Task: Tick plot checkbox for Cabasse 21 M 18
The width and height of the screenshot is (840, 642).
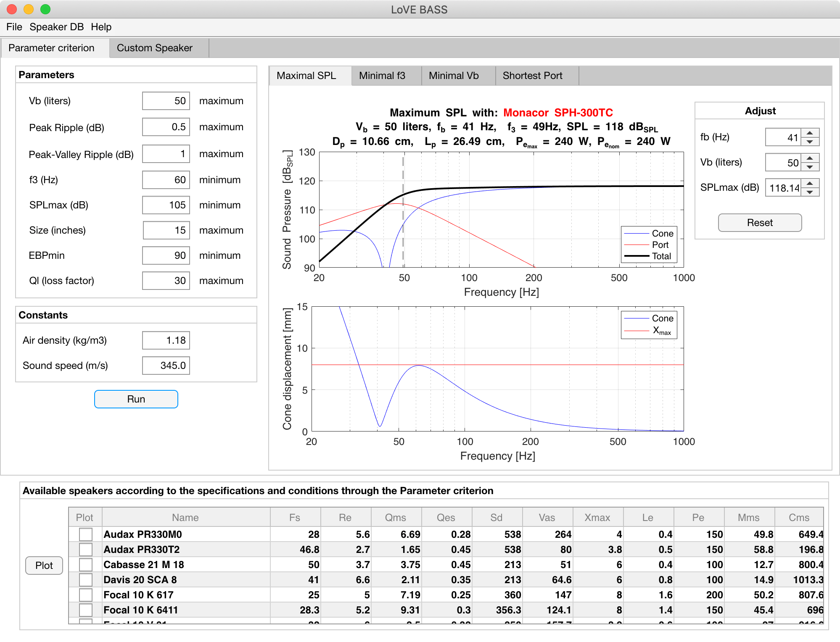Action: pos(86,565)
